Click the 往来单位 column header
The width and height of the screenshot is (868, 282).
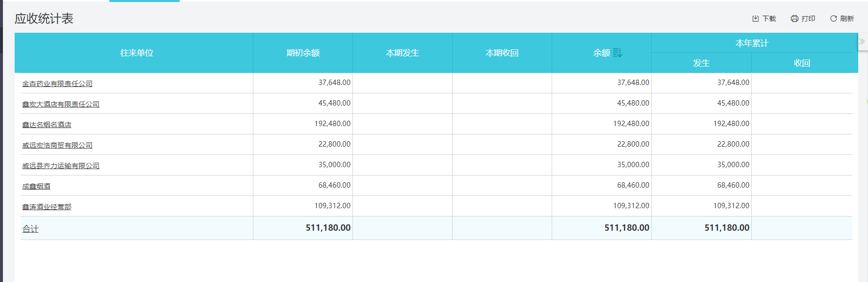[137, 53]
